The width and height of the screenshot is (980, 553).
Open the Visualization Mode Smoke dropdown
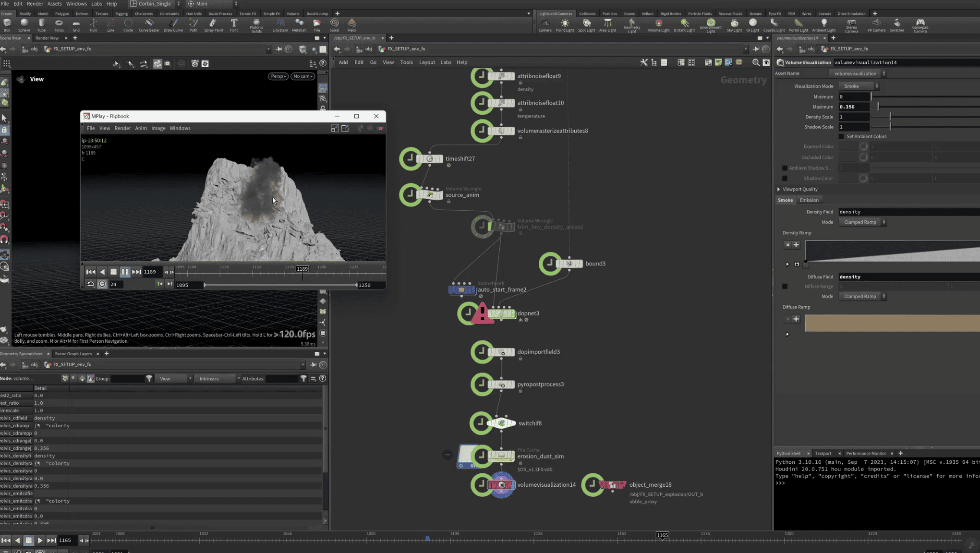click(859, 86)
